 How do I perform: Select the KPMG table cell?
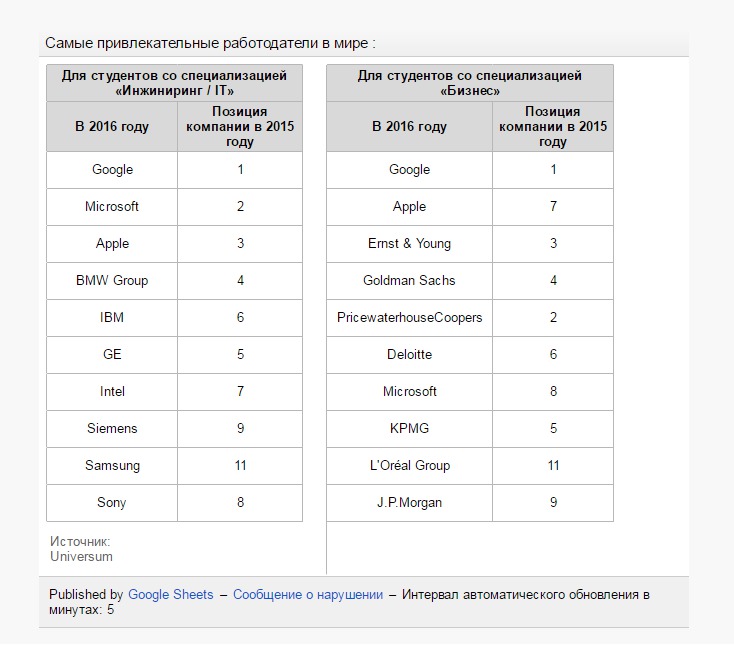[410, 429]
